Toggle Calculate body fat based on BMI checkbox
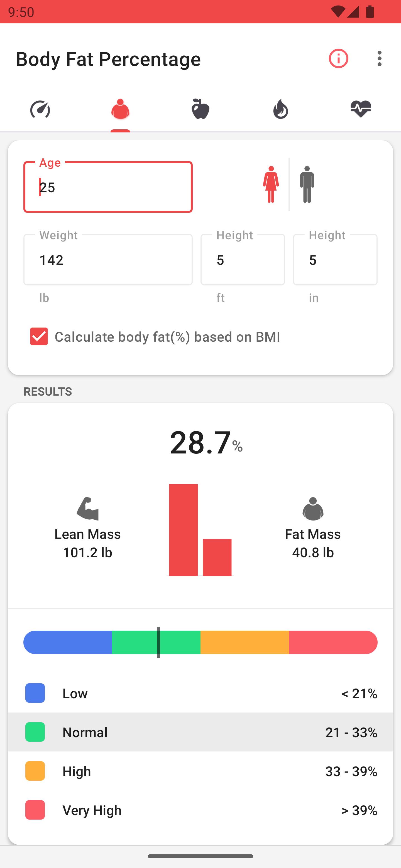Image resolution: width=401 pixels, height=868 pixels. (39, 336)
